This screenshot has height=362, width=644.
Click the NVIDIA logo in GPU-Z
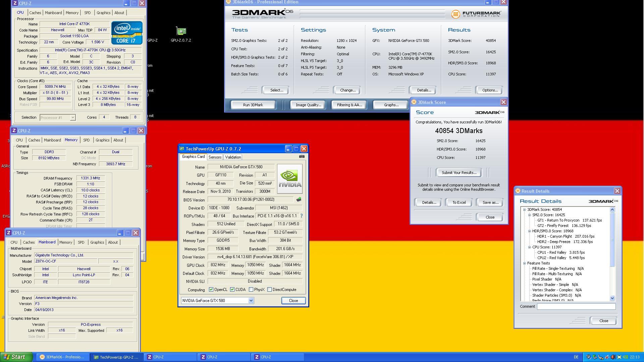click(290, 179)
